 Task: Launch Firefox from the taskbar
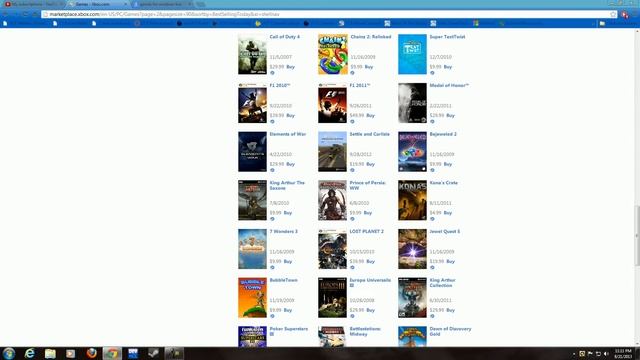(x=91, y=353)
